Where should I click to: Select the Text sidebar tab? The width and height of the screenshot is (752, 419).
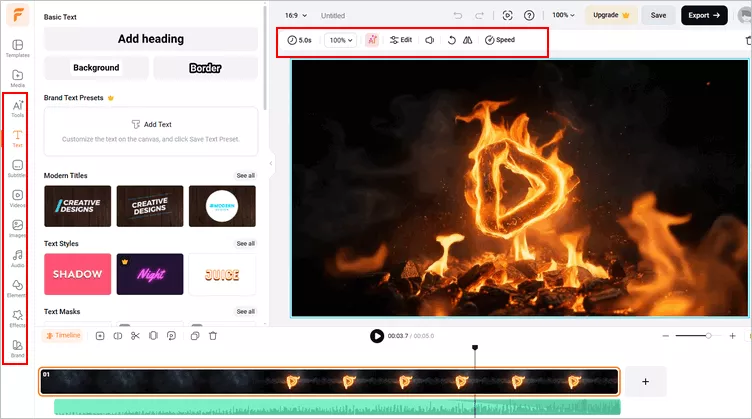(17, 138)
